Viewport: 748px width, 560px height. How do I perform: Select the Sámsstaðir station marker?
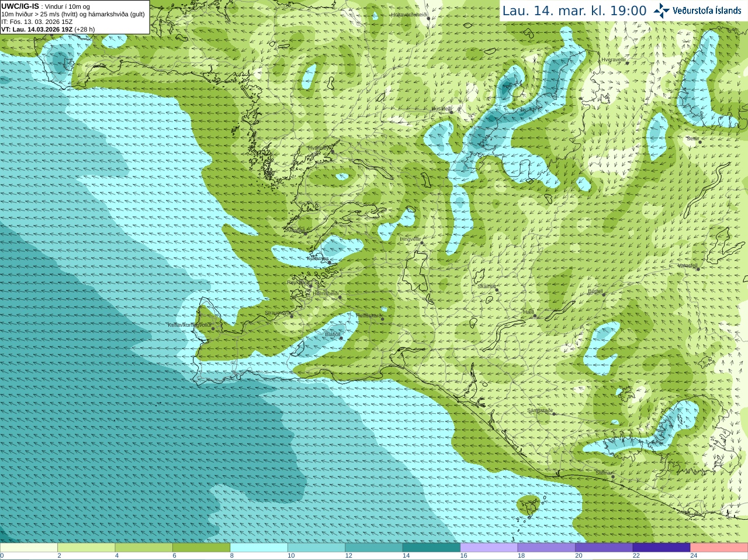pyautogui.click(x=554, y=414)
